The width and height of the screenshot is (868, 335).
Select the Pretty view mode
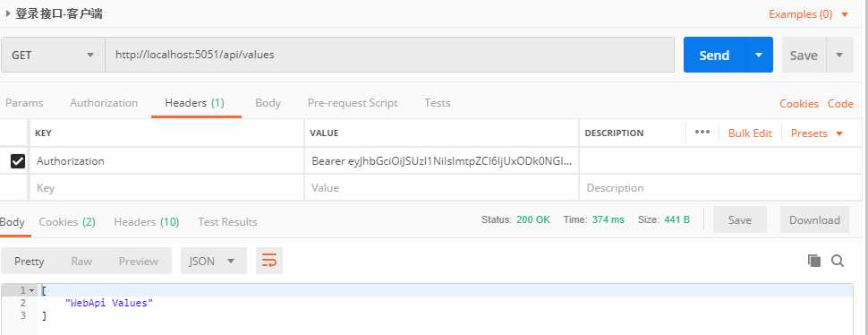29,261
